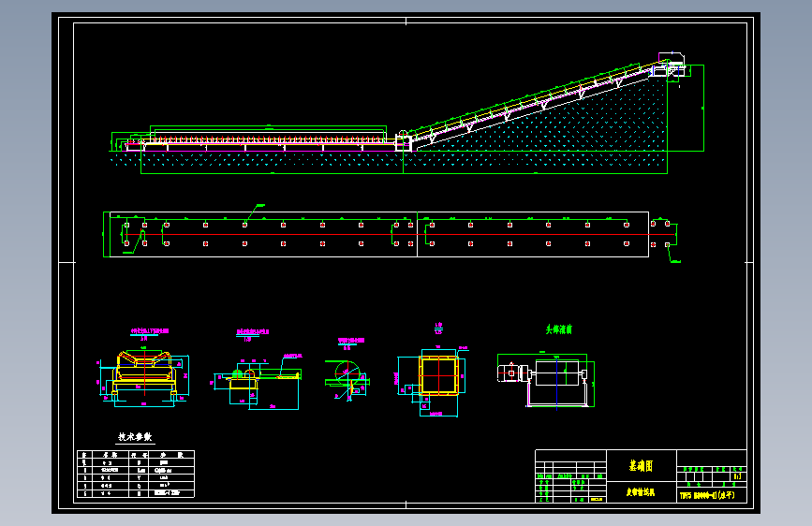Select the idler roller cross-section detail drawing

tap(143, 378)
